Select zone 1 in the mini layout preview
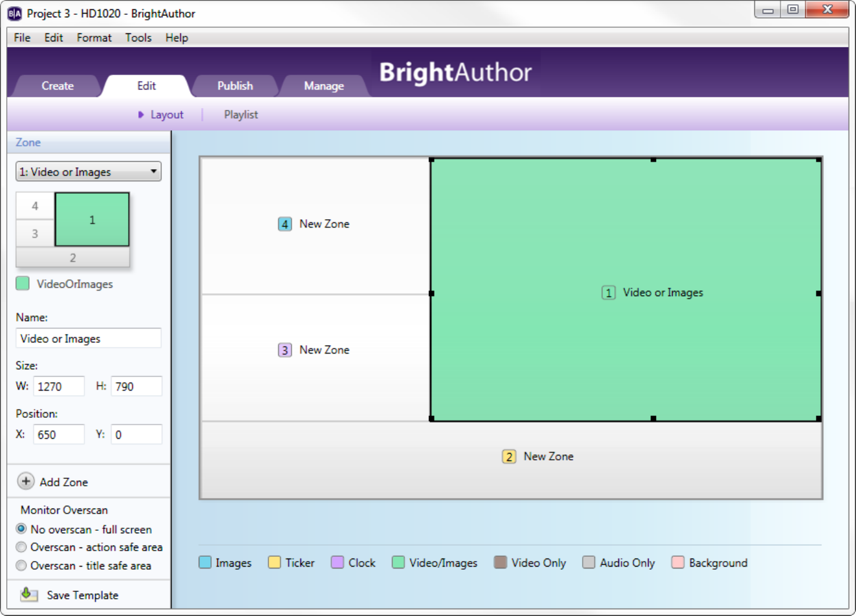The image size is (856, 616). point(92,220)
